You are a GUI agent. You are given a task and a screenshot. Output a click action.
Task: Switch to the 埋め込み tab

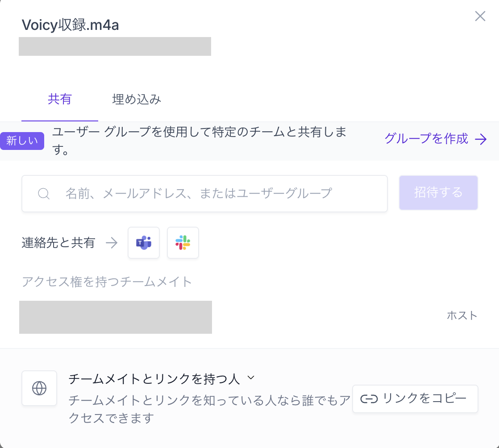click(137, 100)
